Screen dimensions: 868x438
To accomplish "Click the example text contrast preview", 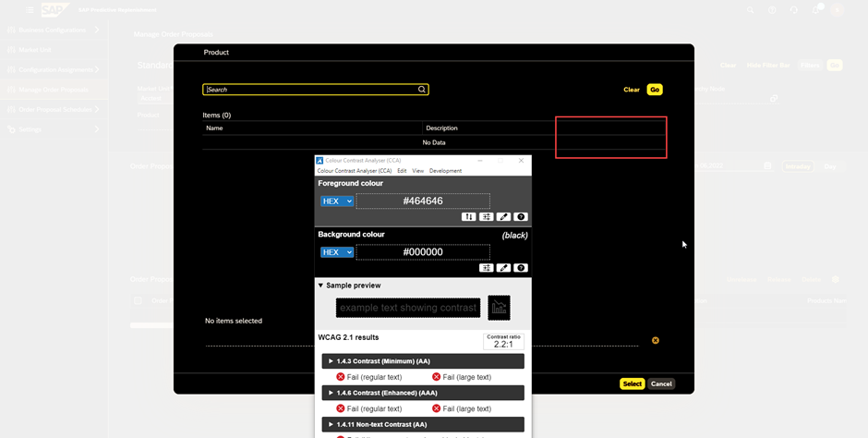I will click(408, 308).
